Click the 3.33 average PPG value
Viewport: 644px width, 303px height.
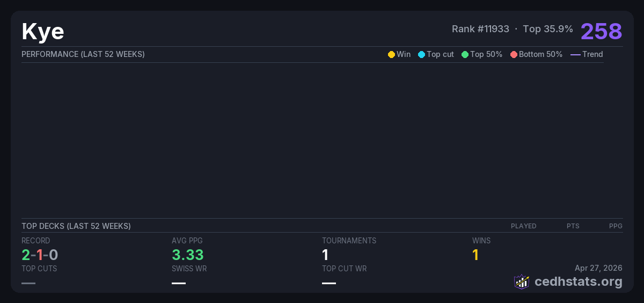click(188, 255)
